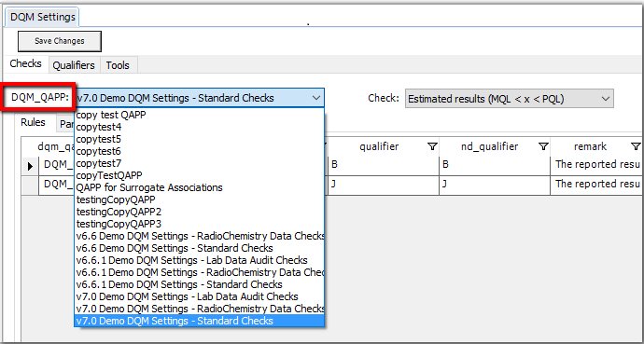644x344 pixels.
Task: Choose 'copyTestQAPP' from the list
Action: (199, 175)
